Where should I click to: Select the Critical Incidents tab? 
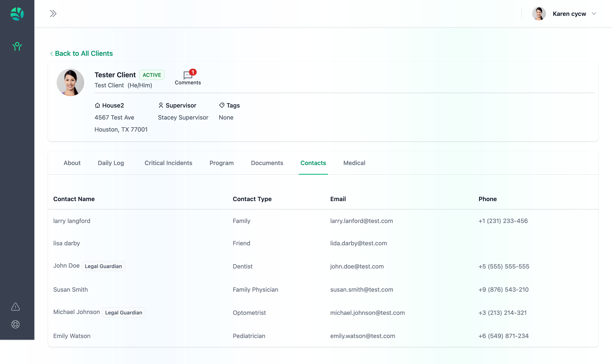point(168,163)
